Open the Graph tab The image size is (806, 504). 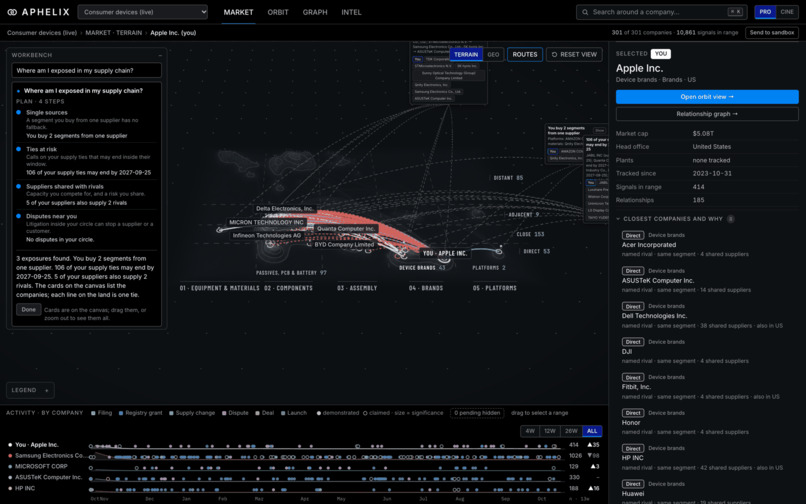pyautogui.click(x=315, y=12)
